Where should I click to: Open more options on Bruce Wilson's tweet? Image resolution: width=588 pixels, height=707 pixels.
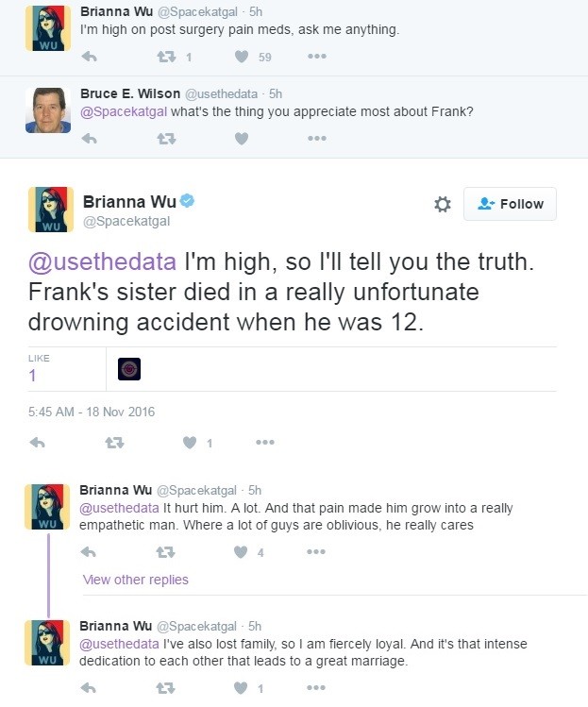point(317,138)
